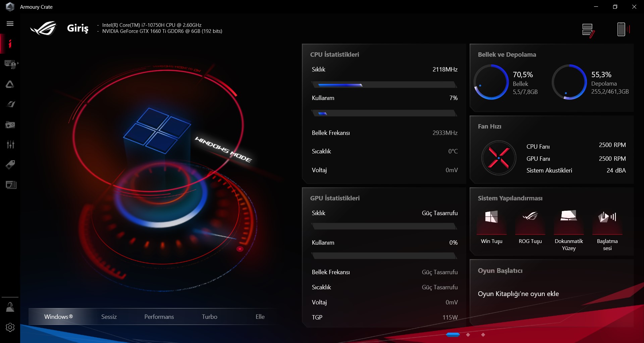The image size is (644, 343).
Task: Open the GameVisual sidebar icon
Action: click(11, 104)
